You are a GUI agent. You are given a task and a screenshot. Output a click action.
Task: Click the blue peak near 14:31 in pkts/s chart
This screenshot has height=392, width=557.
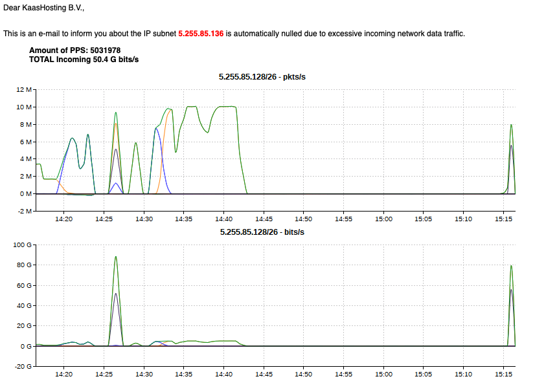click(156, 129)
